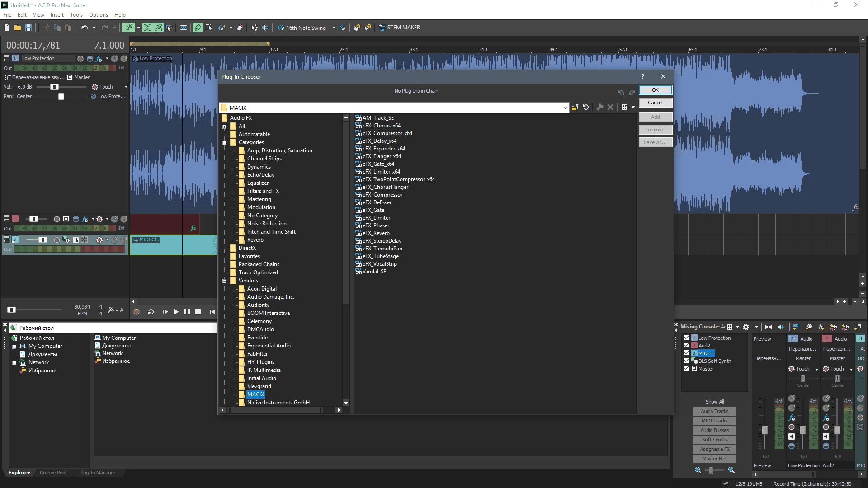Screen dimensions: 868x488
Task: Select the Erase tool in the toolbar
Action: pyautogui.click(x=240, y=28)
